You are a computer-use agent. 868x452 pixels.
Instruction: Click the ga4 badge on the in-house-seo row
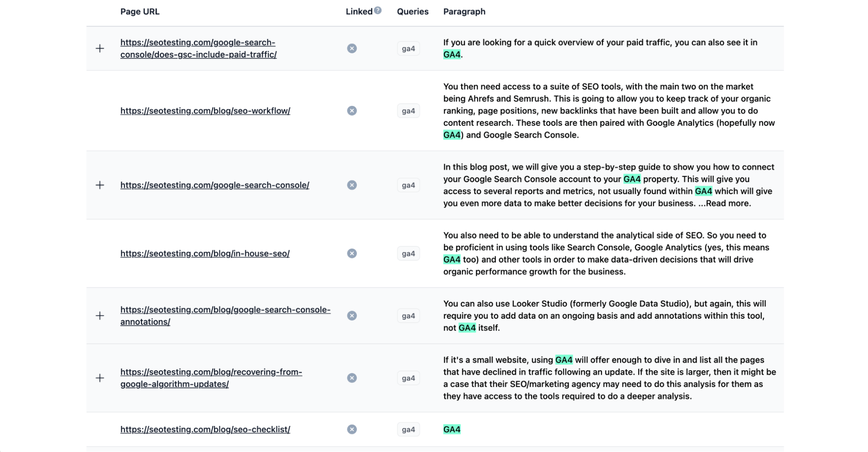pyautogui.click(x=408, y=253)
